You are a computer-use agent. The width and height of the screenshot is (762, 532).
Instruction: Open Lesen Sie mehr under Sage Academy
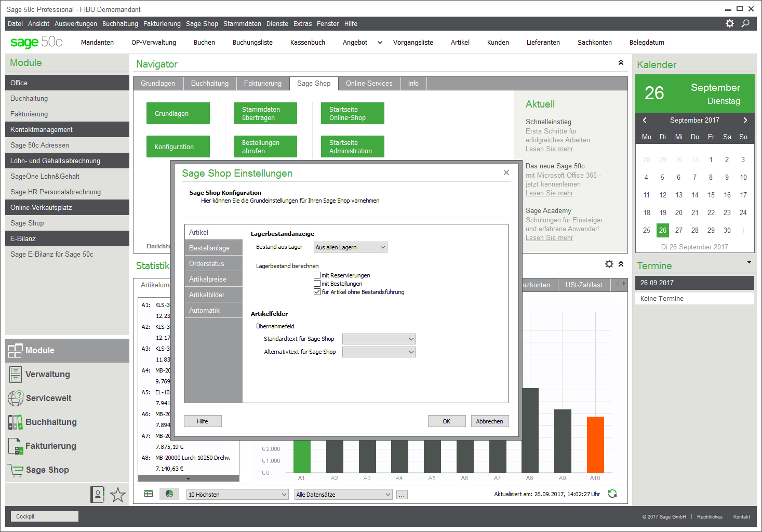click(549, 238)
